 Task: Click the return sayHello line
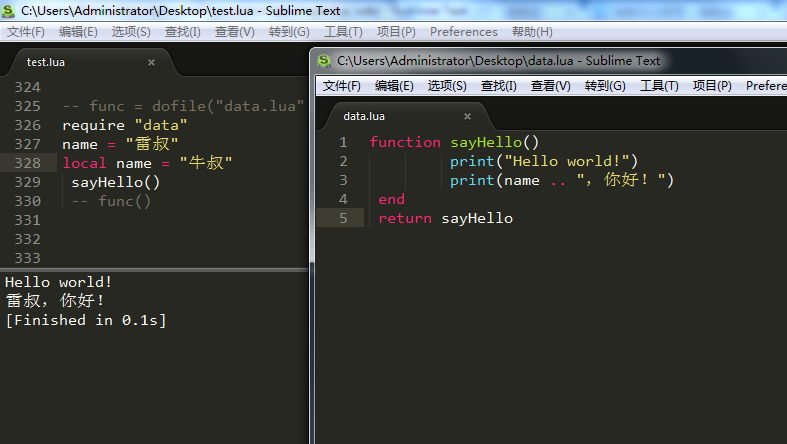tap(446, 219)
